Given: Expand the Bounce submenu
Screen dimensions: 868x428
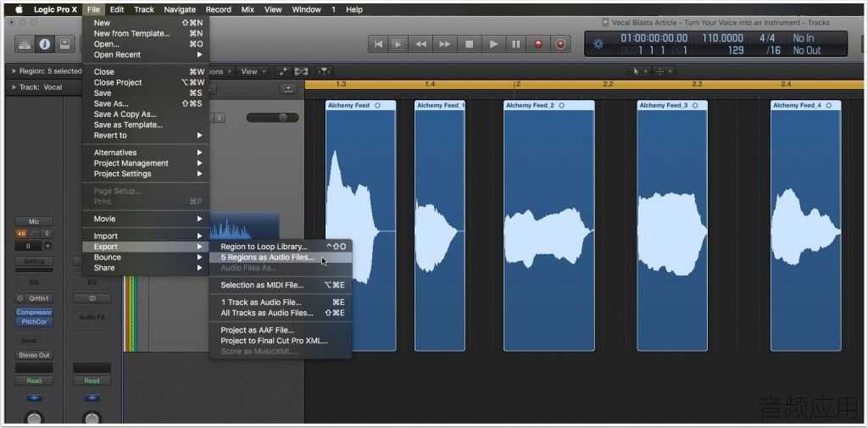Looking at the screenshot, I should tap(146, 257).
